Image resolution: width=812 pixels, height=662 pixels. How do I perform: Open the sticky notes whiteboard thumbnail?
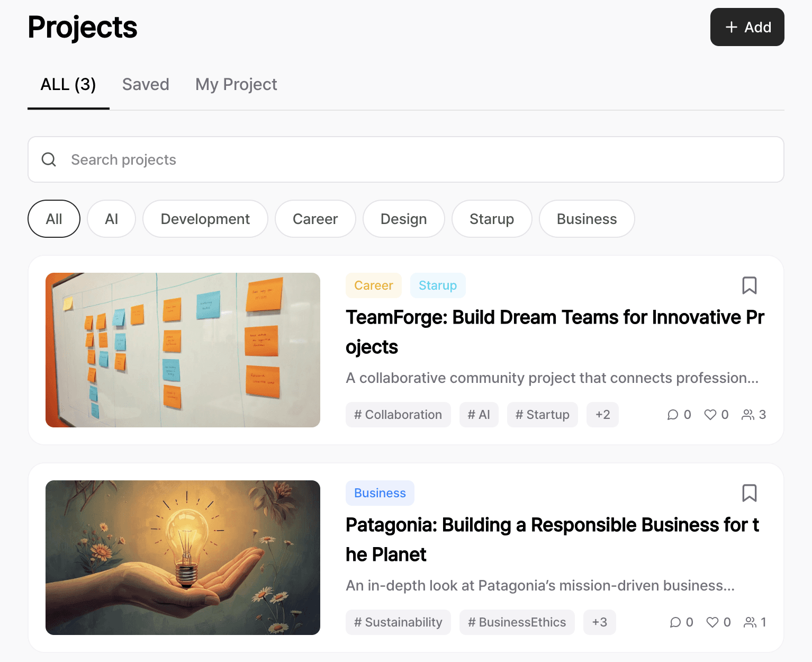coord(183,350)
